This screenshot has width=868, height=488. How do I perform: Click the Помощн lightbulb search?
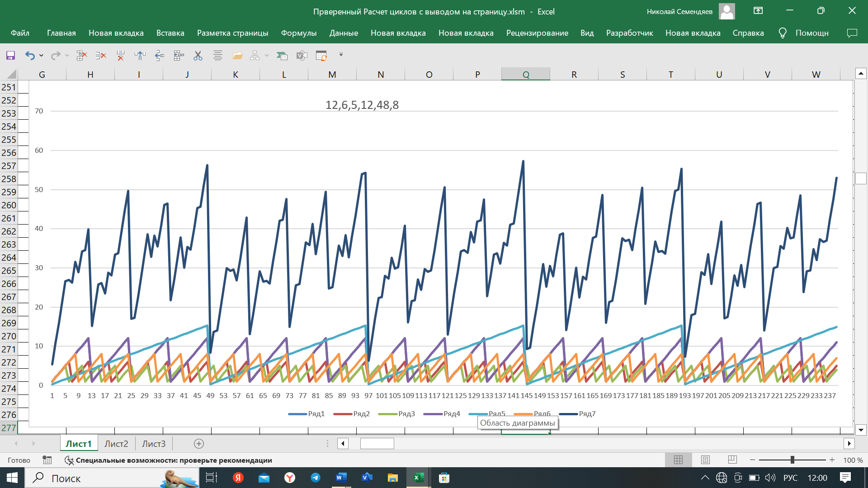tap(804, 33)
